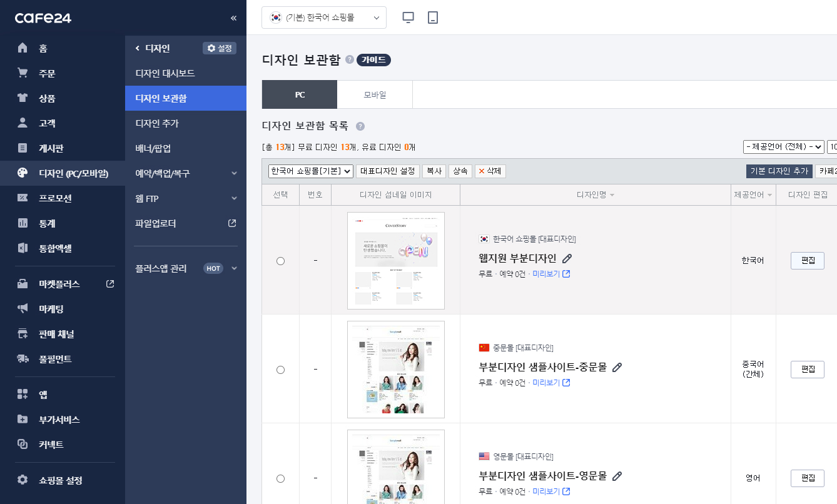Open the 한국어 쇼핑몰 language selector dropdown
Image resolution: width=837 pixels, height=504 pixels.
[324, 18]
